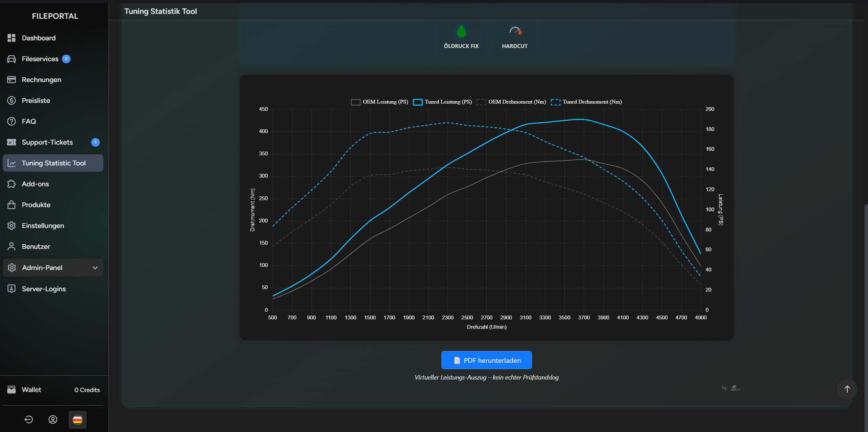Click the Einstellungen gear icon
Viewport: 868px width, 432px height.
pyautogui.click(x=12, y=226)
